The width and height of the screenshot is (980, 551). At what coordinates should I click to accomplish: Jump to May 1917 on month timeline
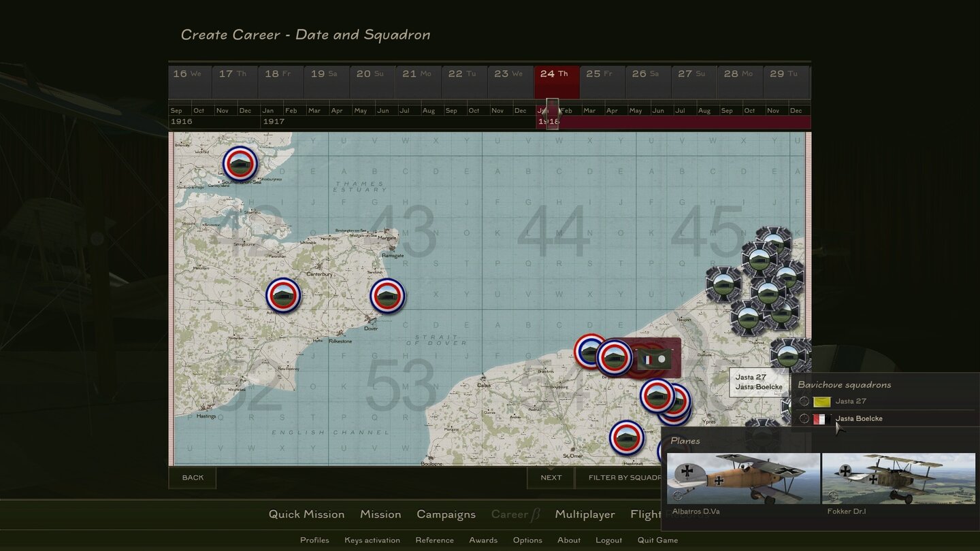coord(361,110)
